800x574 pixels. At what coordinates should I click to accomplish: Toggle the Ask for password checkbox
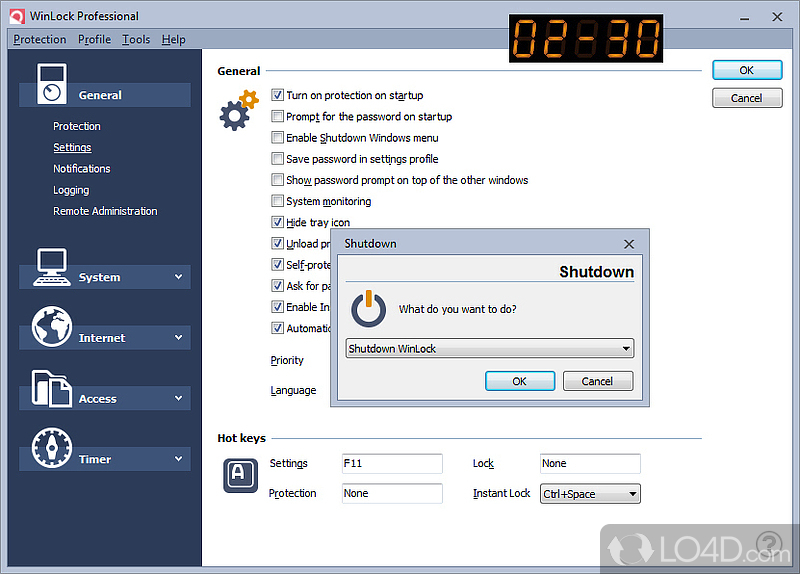[x=277, y=286]
